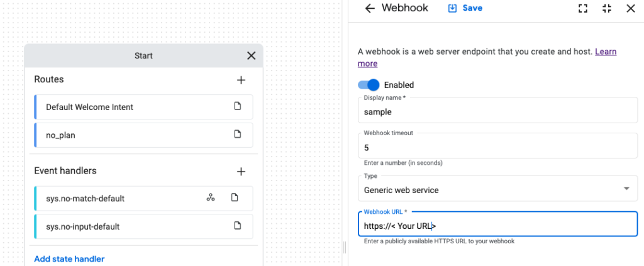Open the Learn more link
The width and height of the screenshot is (644, 266).
pos(606,52)
